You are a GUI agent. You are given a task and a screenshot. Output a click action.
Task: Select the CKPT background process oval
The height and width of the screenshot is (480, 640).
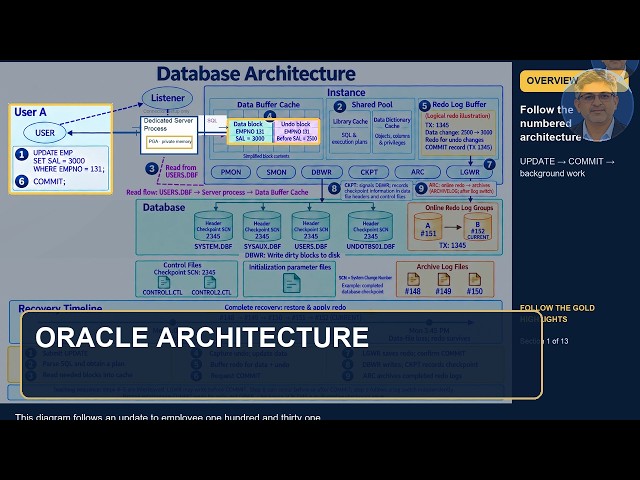[369, 172]
